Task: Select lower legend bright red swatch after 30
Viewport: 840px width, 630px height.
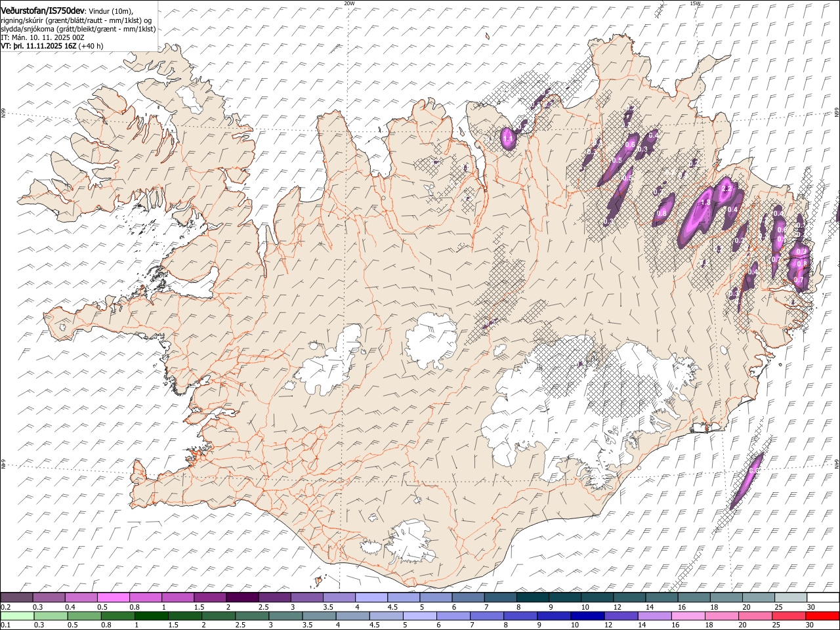Action: (x=822, y=616)
